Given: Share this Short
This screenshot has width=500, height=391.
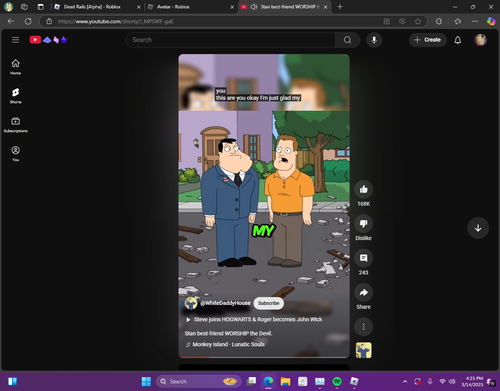Looking at the screenshot, I should 363,292.
